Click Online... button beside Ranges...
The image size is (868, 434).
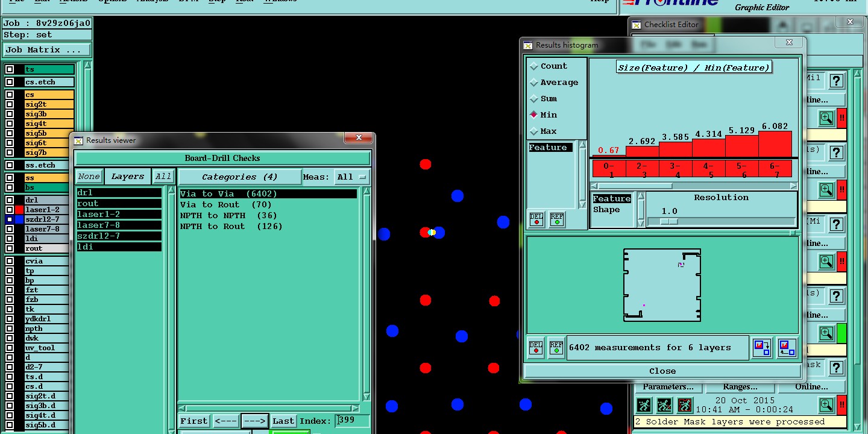pos(811,387)
